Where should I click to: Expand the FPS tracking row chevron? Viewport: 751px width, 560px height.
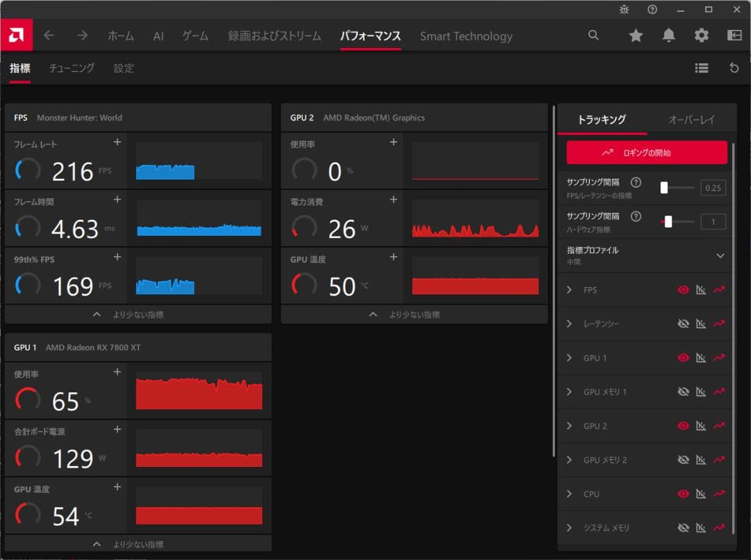click(569, 290)
